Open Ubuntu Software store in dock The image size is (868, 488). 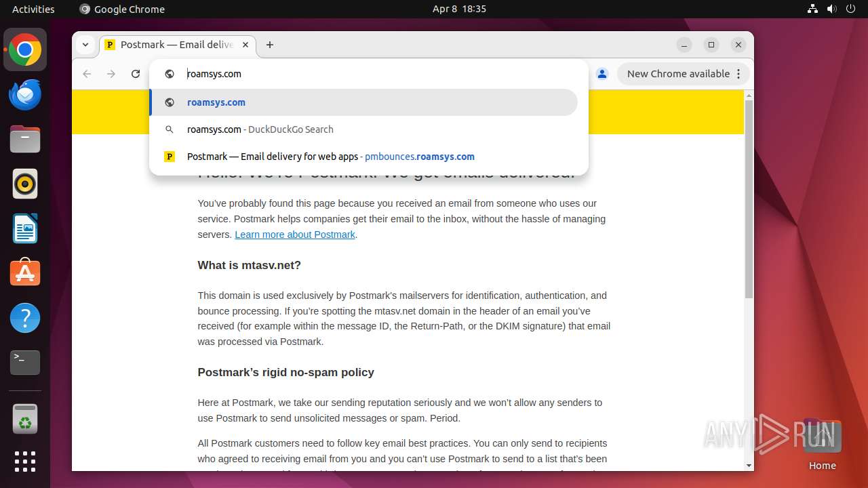[x=25, y=272]
